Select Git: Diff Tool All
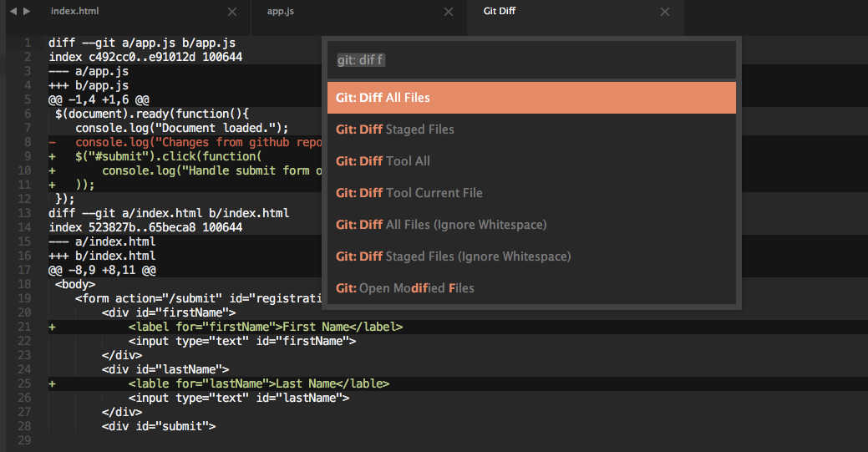 531,161
